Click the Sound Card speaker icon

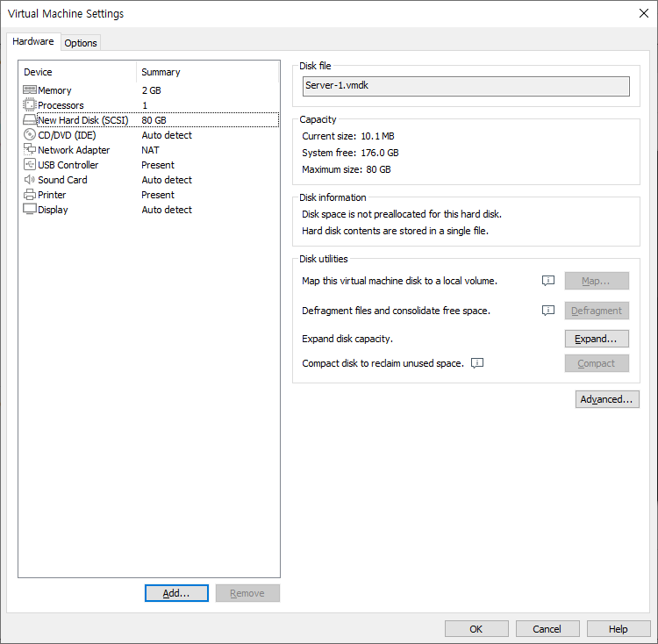[29, 179]
